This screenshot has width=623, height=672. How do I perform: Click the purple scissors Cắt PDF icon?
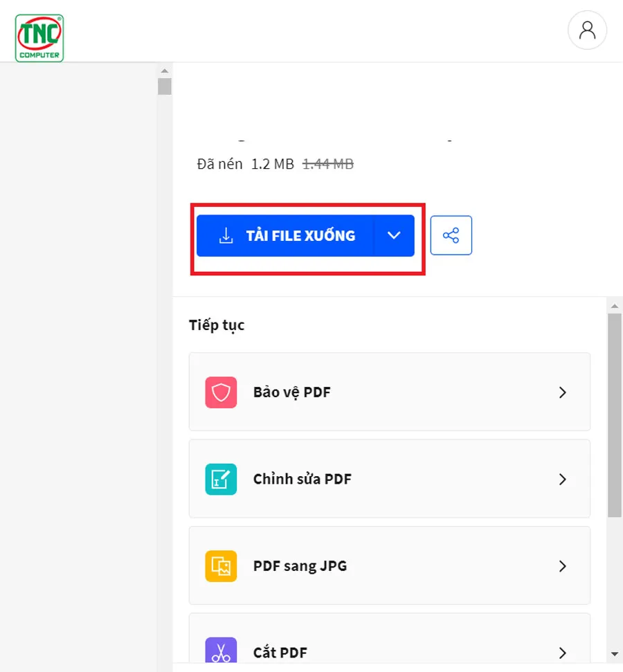point(221,650)
